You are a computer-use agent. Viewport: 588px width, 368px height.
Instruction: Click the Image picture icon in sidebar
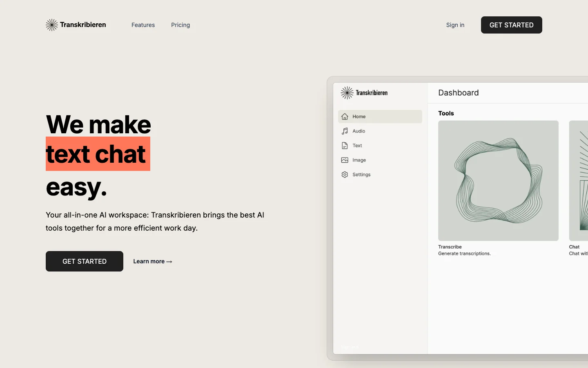345,160
